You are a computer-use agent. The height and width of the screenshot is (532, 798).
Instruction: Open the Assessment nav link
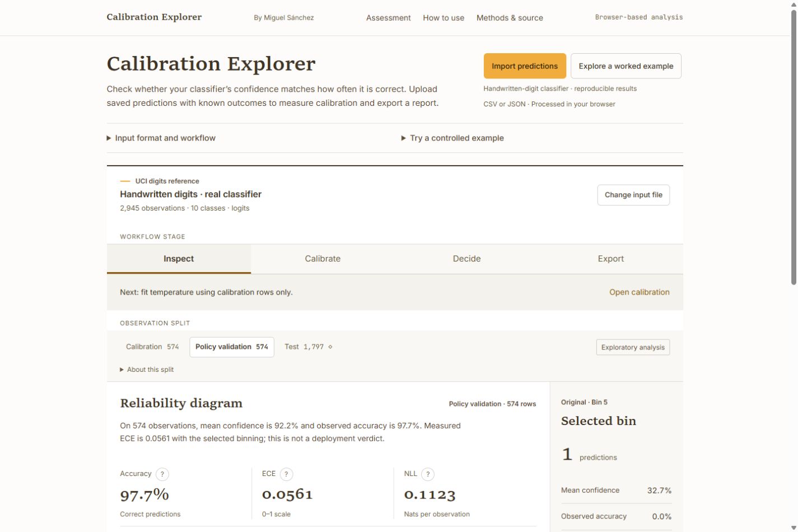coord(389,18)
